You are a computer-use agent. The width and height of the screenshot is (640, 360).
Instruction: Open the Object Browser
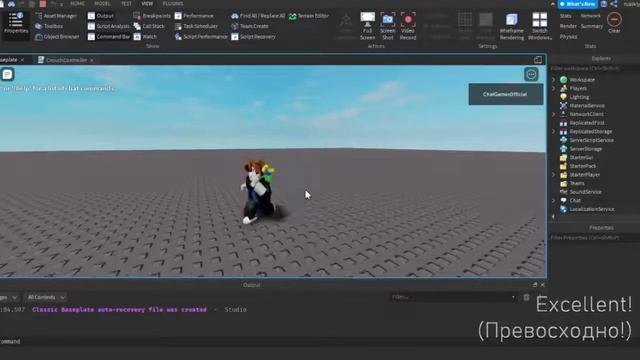click(x=57, y=37)
